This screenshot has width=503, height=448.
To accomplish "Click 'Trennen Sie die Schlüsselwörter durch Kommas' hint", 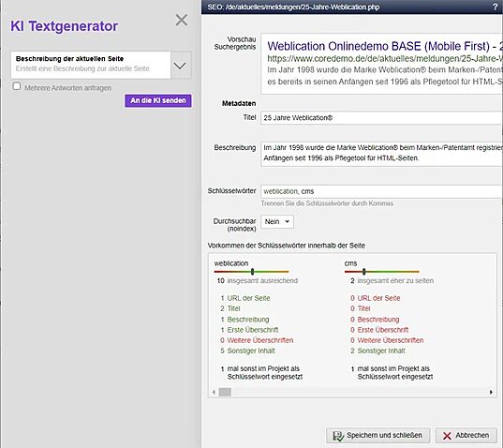I will click(327, 203).
